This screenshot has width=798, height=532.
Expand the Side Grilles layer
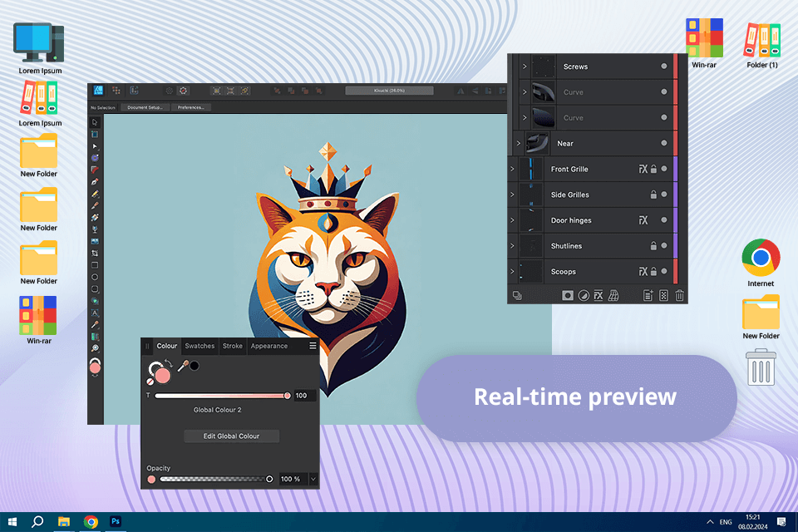(x=513, y=194)
